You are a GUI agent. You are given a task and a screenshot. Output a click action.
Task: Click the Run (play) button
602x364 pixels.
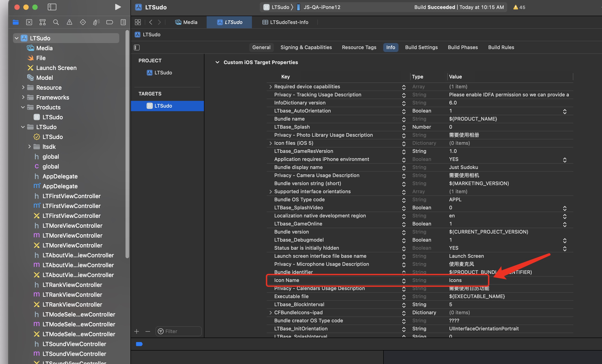tap(118, 7)
